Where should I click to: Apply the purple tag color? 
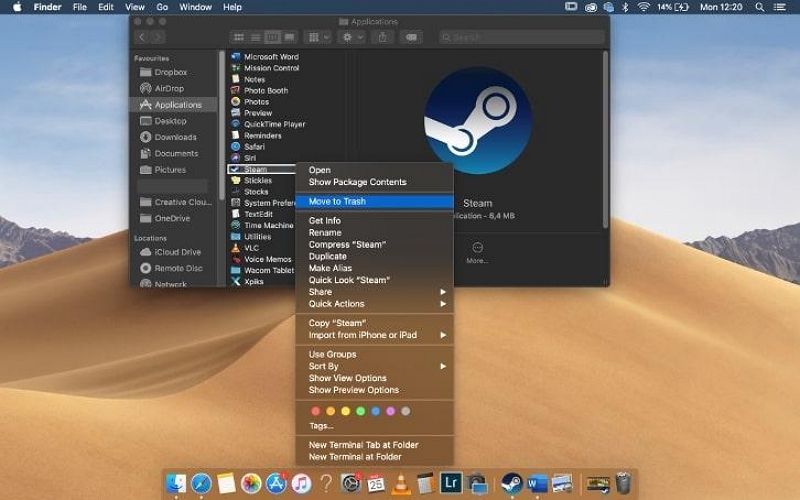point(390,411)
